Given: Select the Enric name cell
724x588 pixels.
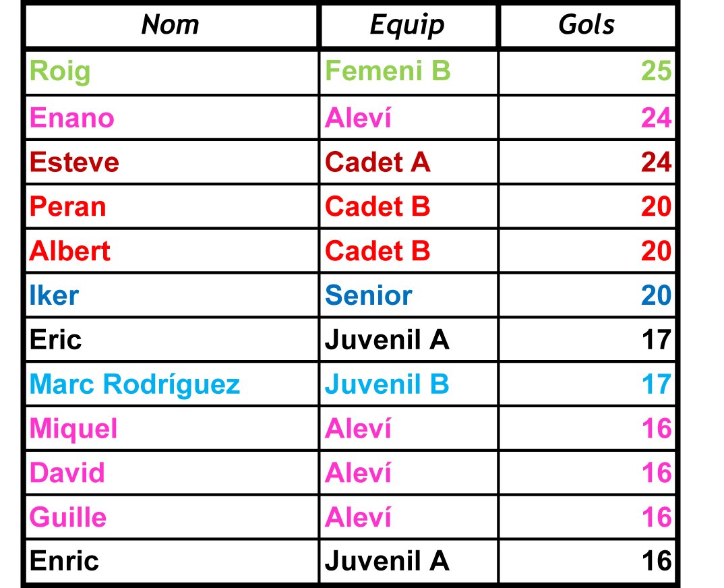Looking at the screenshot, I should (172, 561).
